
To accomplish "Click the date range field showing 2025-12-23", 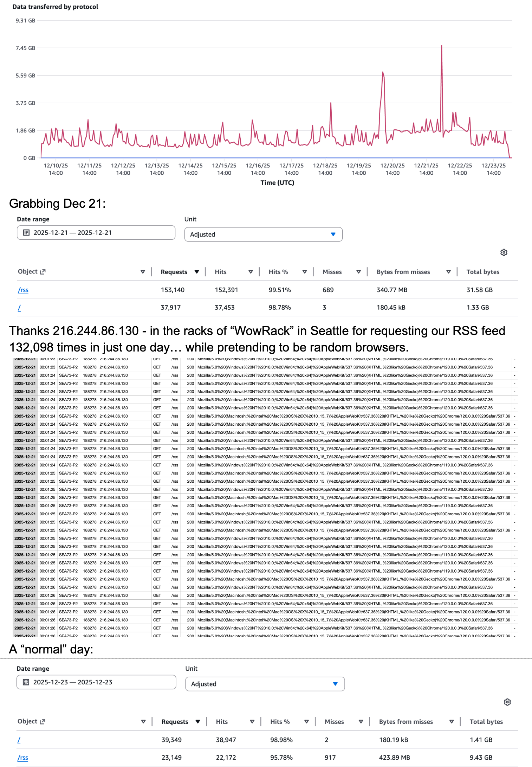I will [x=96, y=682].
